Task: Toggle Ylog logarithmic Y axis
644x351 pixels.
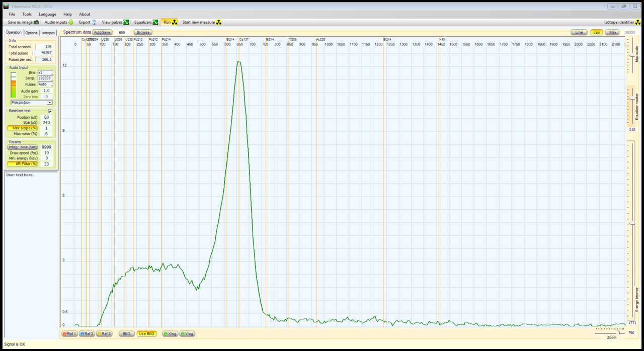Action: (x=187, y=334)
